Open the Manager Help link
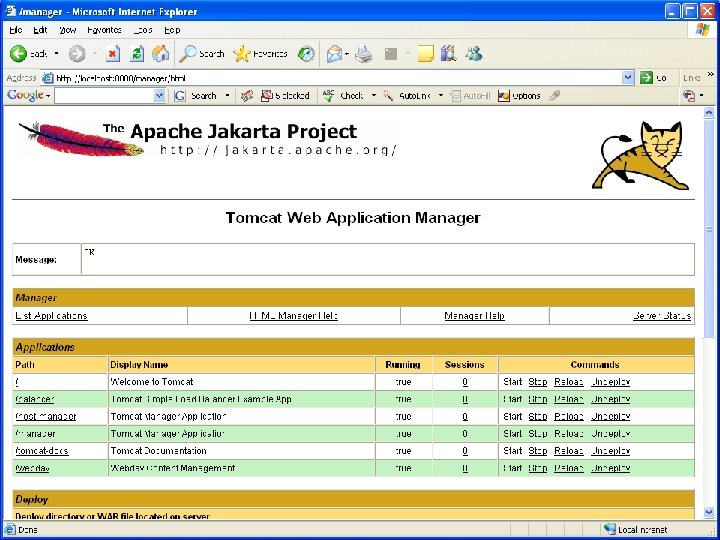720x540 pixels. tap(474, 316)
